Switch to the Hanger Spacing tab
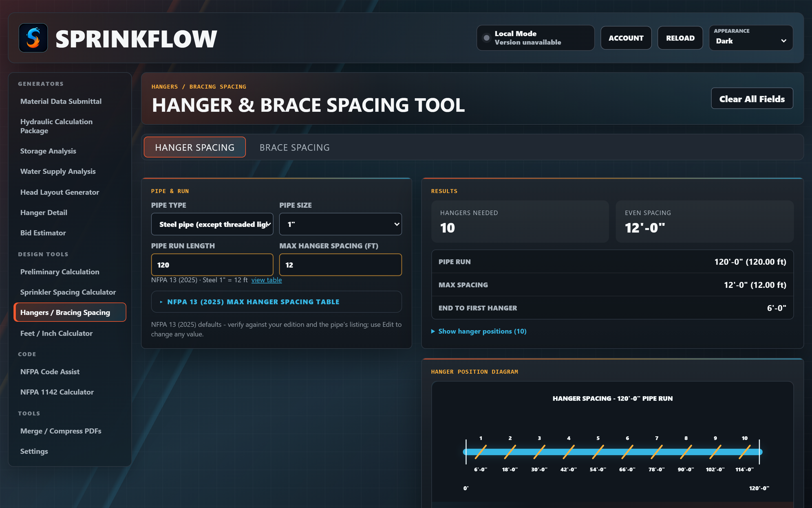 tap(195, 147)
